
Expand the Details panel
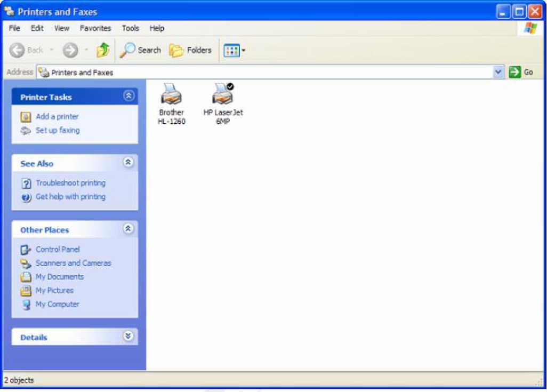point(128,336)
